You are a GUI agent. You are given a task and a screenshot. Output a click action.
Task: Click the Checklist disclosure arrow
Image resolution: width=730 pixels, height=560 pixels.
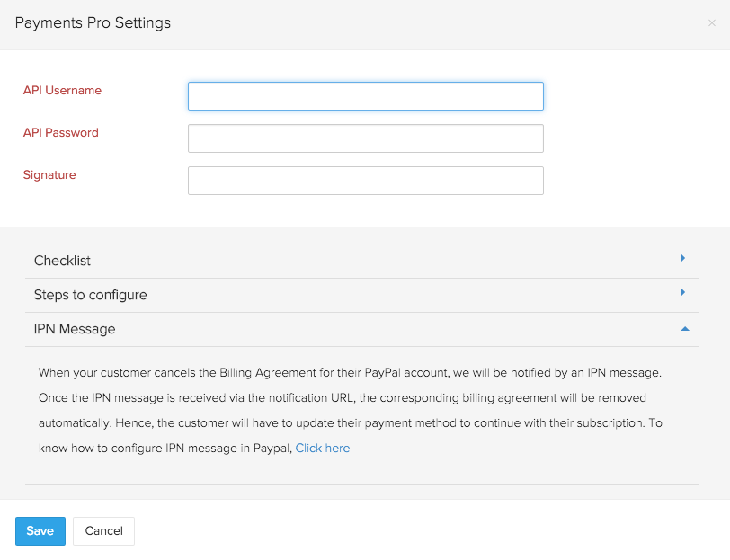tap(681, 258)
